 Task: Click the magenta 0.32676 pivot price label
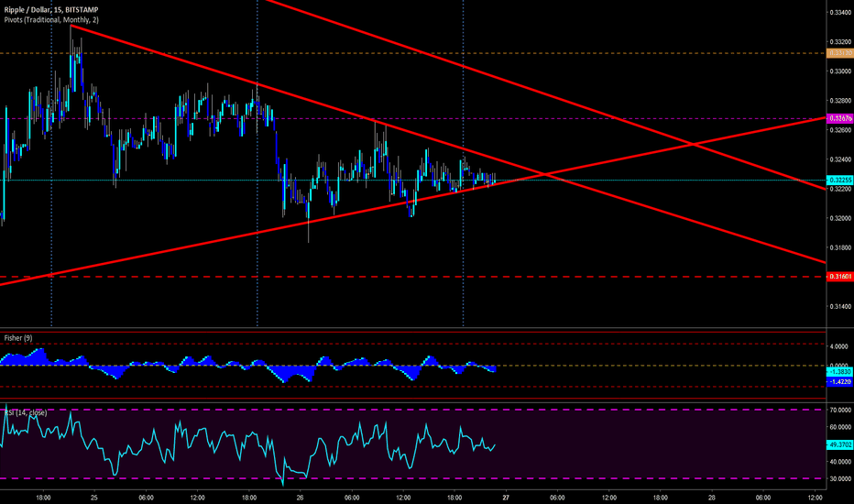pos(839,118)
